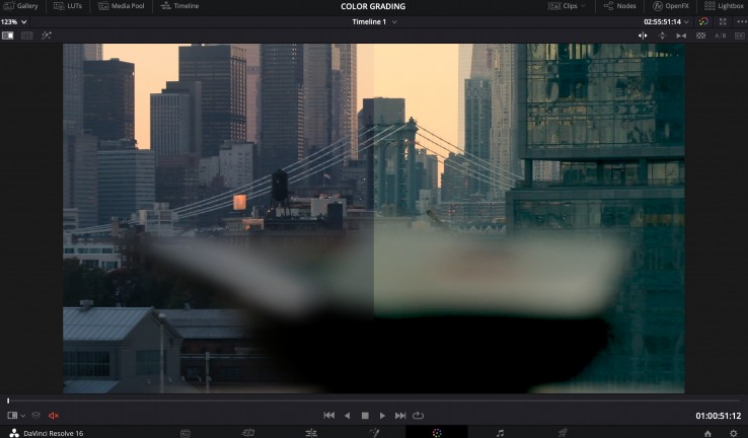
Task: Play the clip forward
Action: point(382,415)
